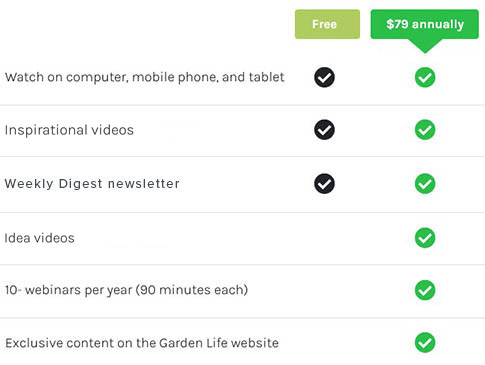Select the Free plan button

click(327, 24)
